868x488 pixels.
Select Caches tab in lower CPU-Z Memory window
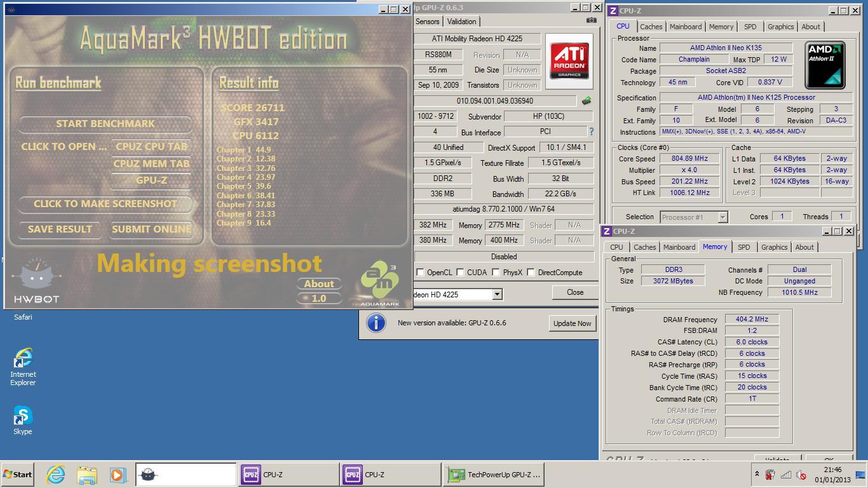(x=644, y=247)
